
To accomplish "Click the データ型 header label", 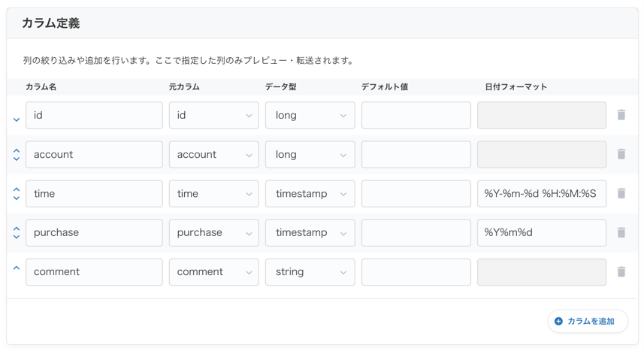I will 280,86.
